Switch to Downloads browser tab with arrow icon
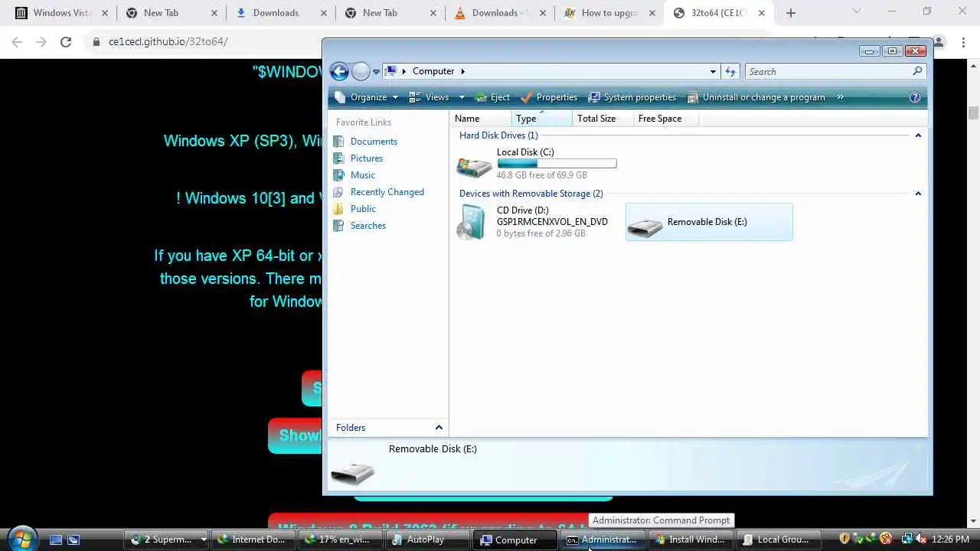This screenshot has height=551, width=980. [279, 13]
